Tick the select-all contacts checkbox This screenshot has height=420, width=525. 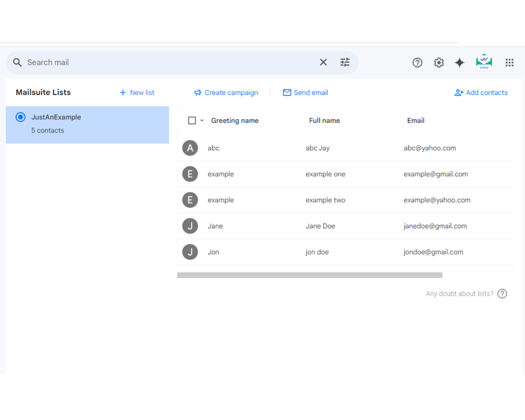click(x=192, y=120)
